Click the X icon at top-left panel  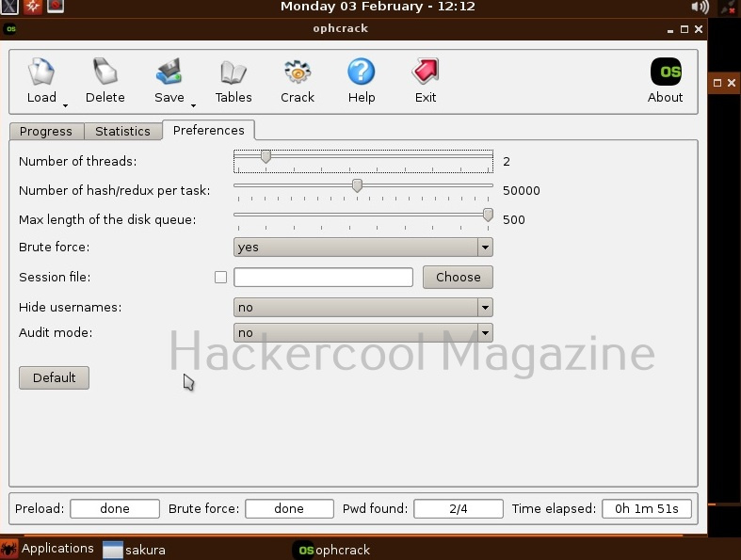[x=9, y=7]
